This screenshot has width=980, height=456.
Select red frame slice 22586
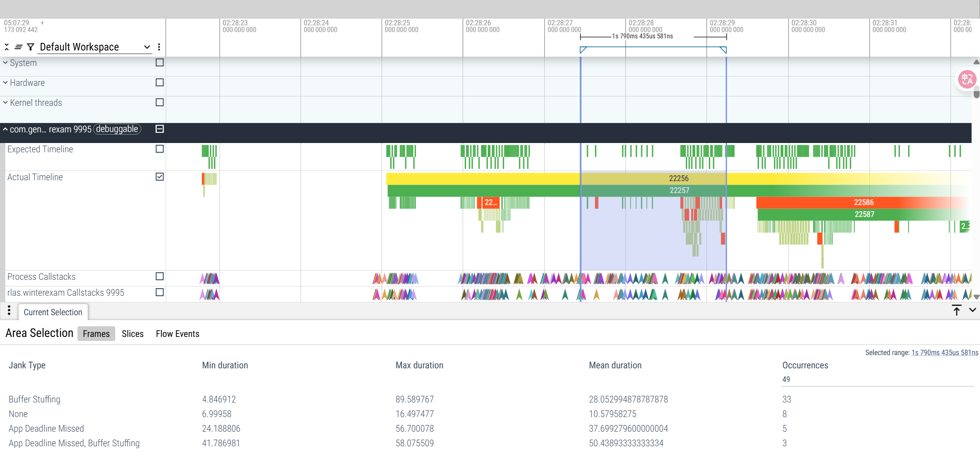pos(863,202)
